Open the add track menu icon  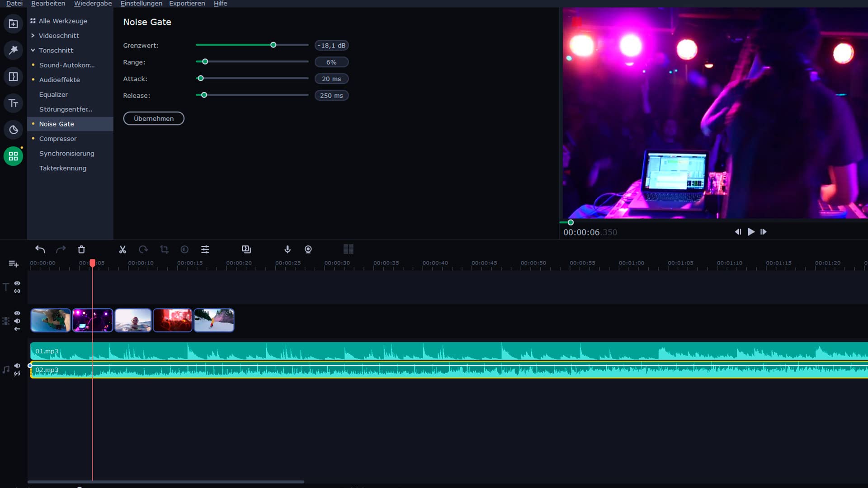tap(14, 263)
